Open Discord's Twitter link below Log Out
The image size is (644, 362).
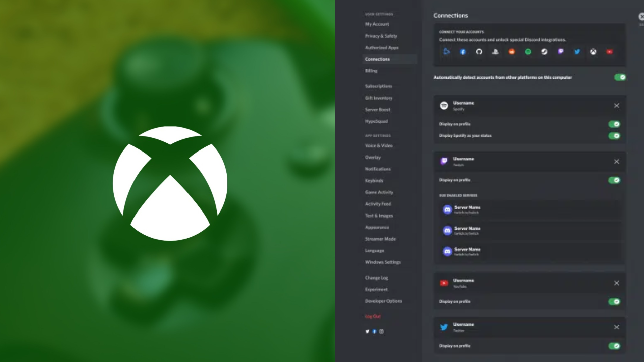[367, 331]
